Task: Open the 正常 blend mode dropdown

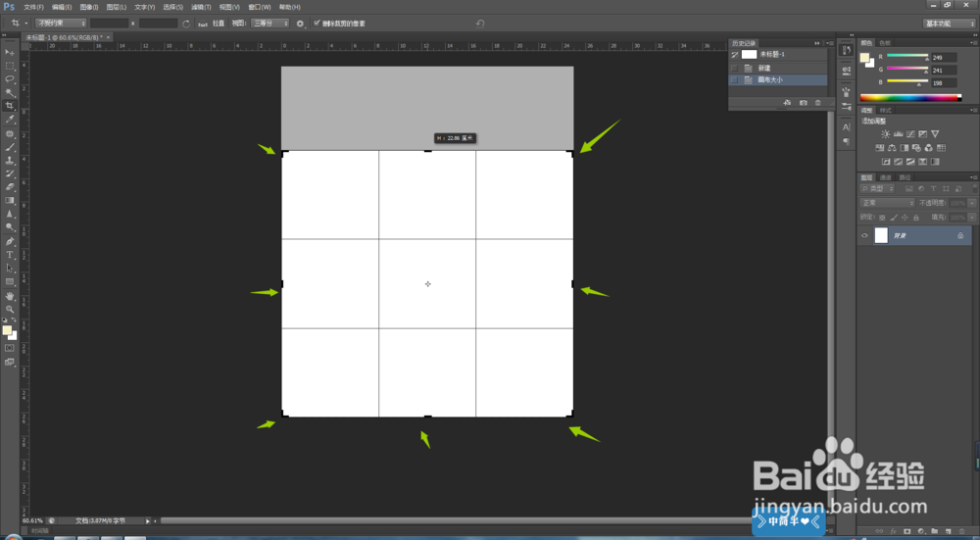Action: click(x=888, y=203)
